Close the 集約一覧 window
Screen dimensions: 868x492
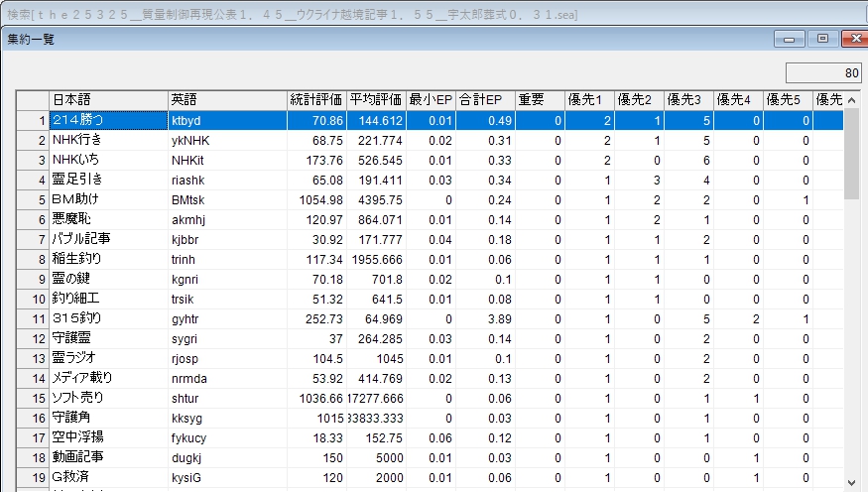(853, 39)
